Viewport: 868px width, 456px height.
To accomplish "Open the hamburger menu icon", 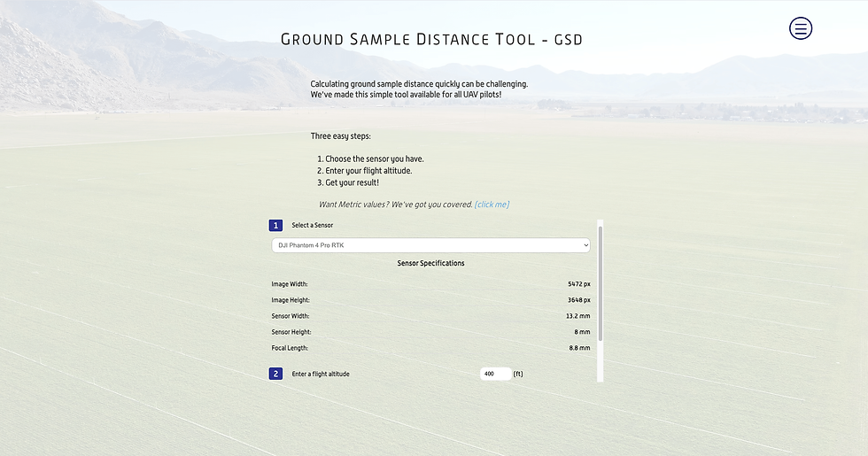I will 801,28.
